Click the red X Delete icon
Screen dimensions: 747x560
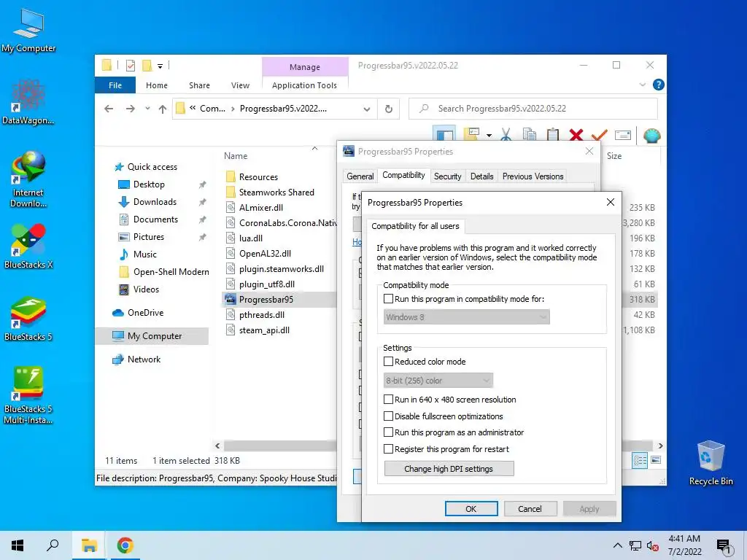(x=576, y=135)
